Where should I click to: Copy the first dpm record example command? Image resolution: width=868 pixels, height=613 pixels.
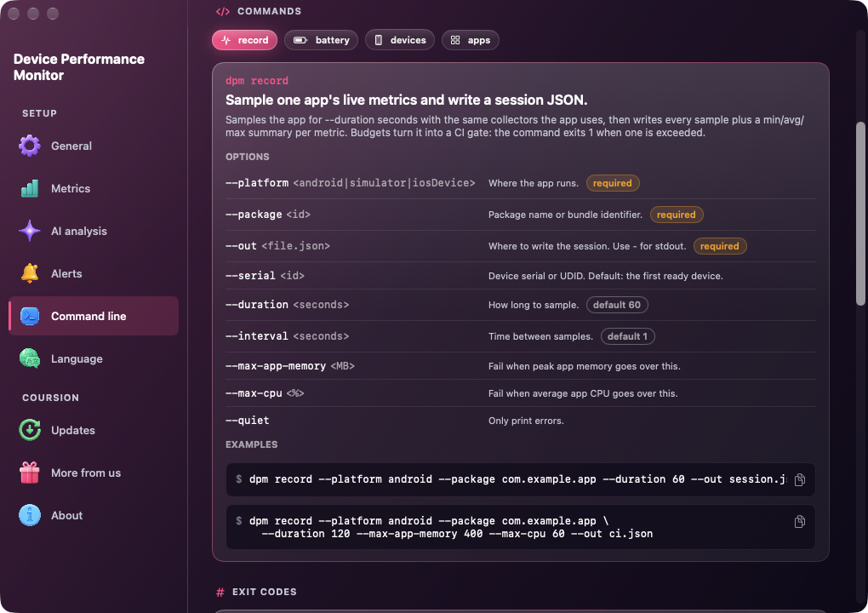coord(799,479)
